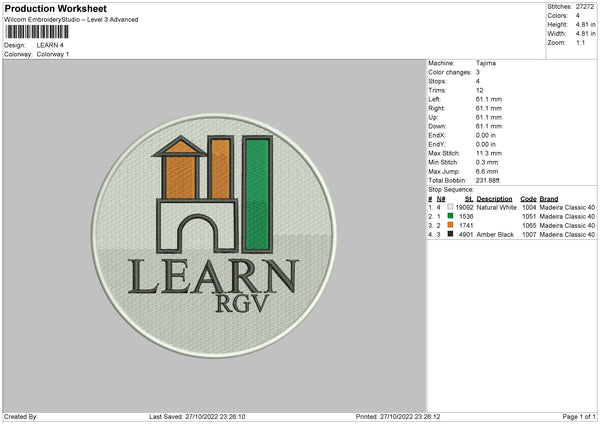This screenshot has height=424, width=600.
Task: Click the Zoom value '1:1'
Action: pos(580,42)
